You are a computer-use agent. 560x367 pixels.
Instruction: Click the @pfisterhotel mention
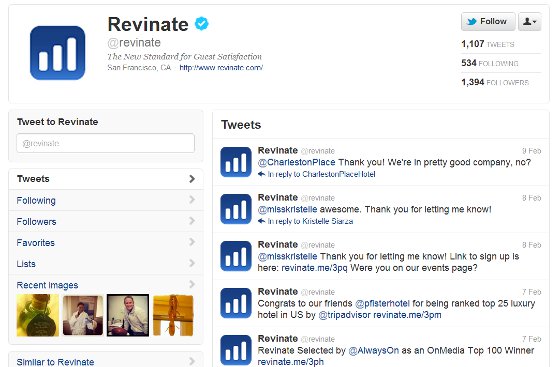(x=382, y=303)
